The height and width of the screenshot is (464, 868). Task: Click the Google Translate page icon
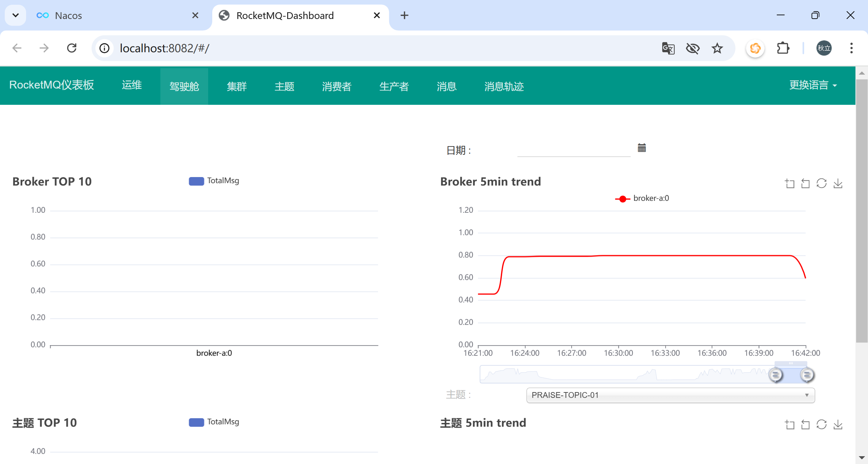668,48
